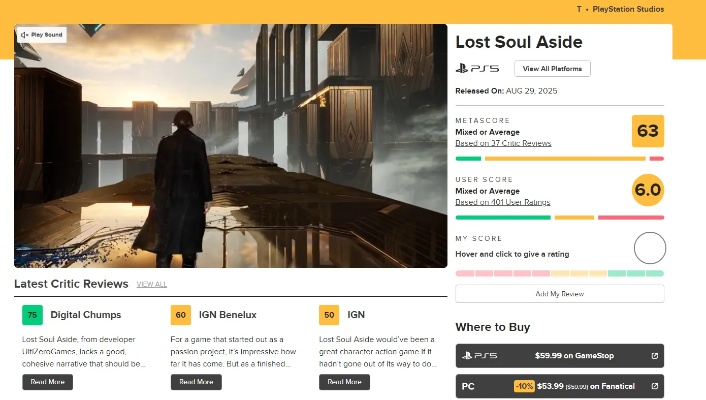
Task: Open Fanatical external link icon
Action: 655,386
